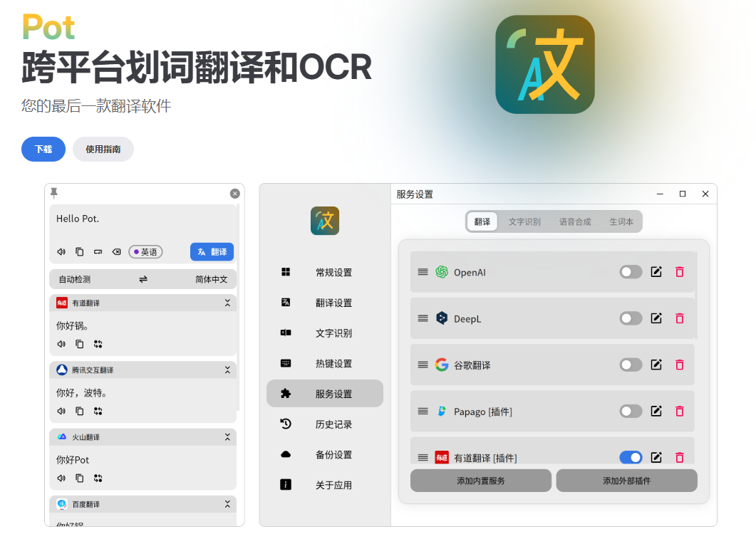Collapse the 火山翻译 result card
The height and width of the screenshot is (534, 756).
[x=227, y=436]
